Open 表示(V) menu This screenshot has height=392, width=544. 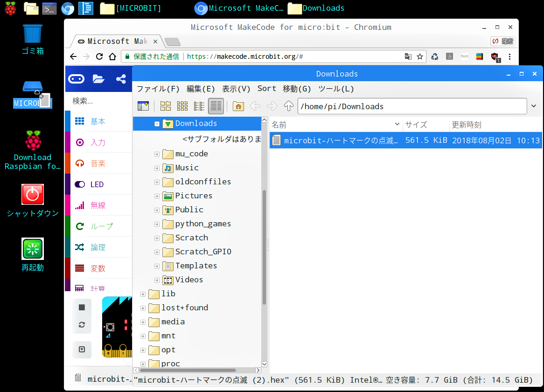pos(236,89)
